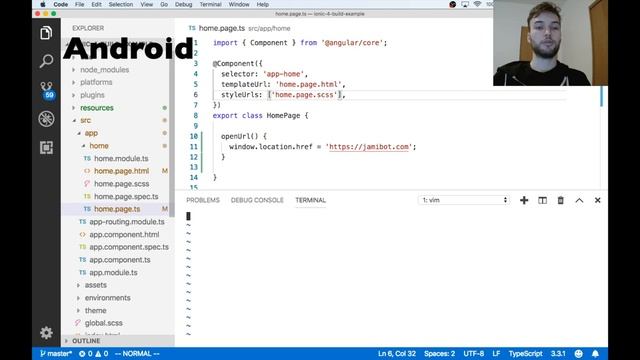Open the Debug menu
The width and height of the screenshot is (640, 360).
click(x=183, y=4)
